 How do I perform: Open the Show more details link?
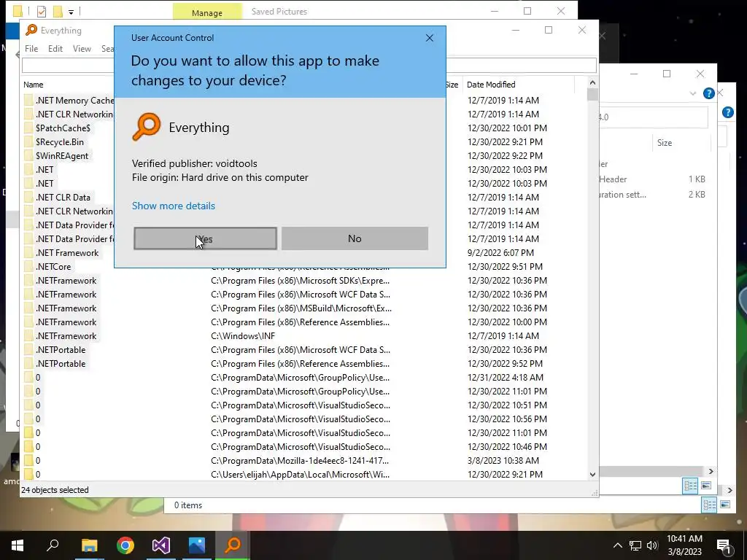[174, 206]
